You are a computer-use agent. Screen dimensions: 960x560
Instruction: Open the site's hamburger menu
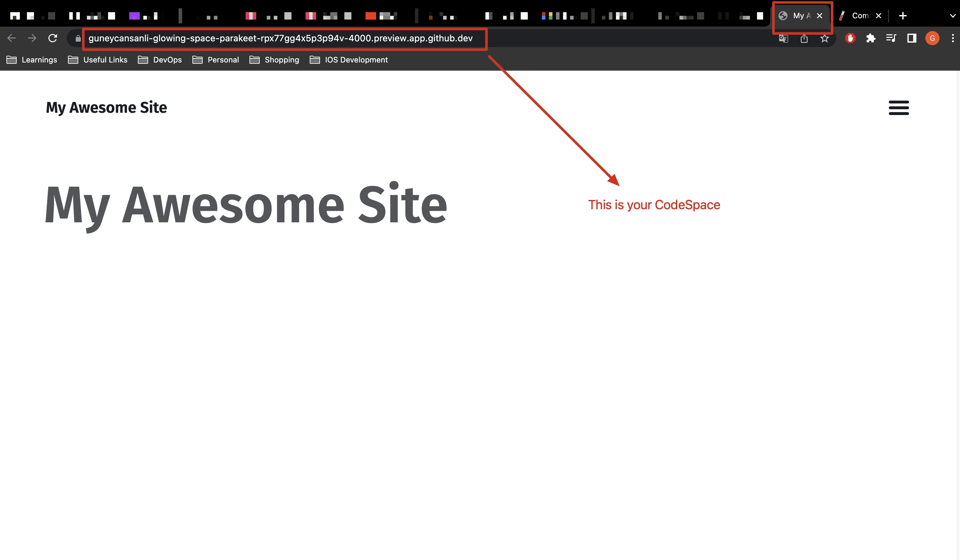899,108
